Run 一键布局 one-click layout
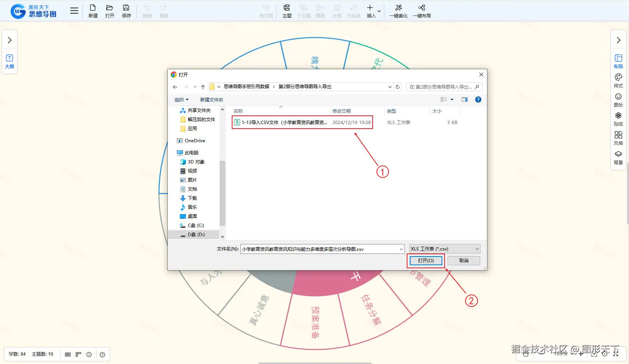Viewport: 629px width, 364px height. click(x=421, y=11)
